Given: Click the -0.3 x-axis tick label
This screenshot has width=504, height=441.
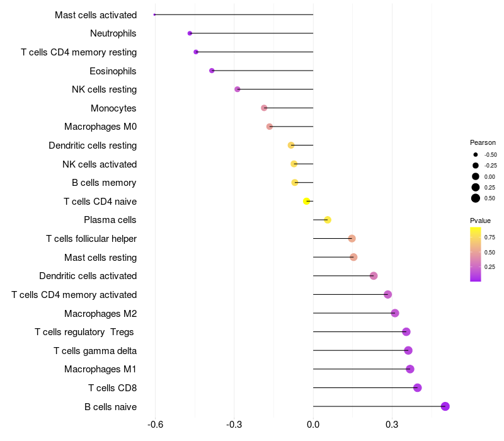Looking at the screenshot, I should [234, 425].
